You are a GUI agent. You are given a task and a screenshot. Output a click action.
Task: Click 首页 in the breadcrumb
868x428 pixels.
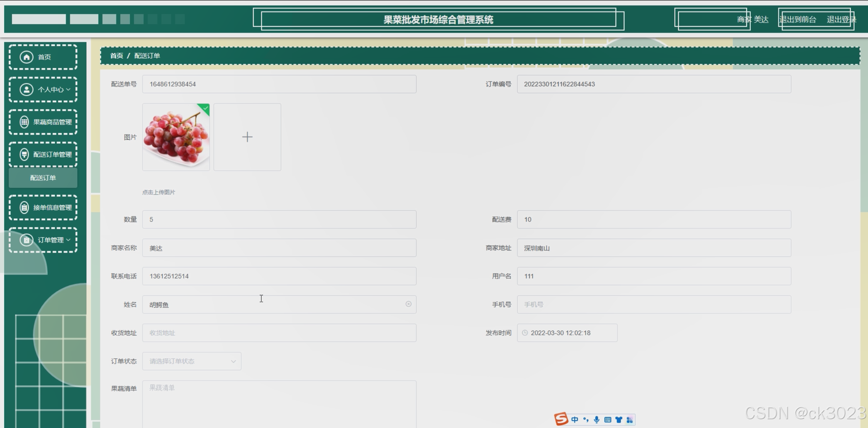(116, 56)
